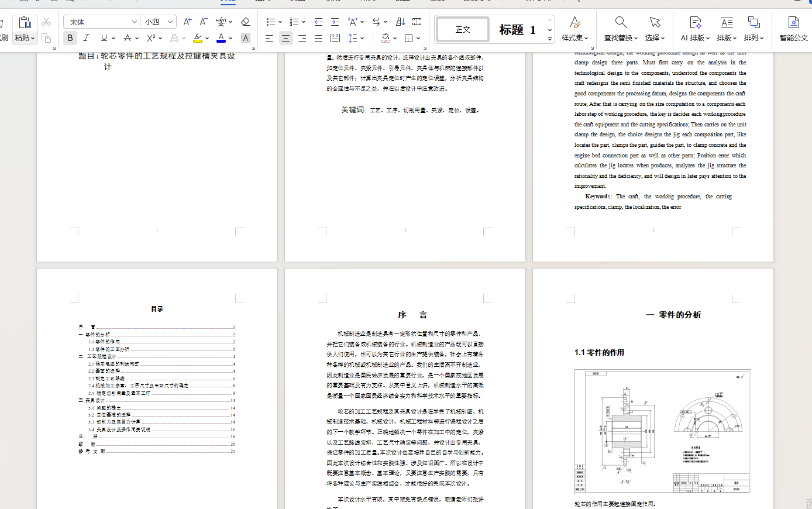Toggle underline formatting

(x=104, y=38)
